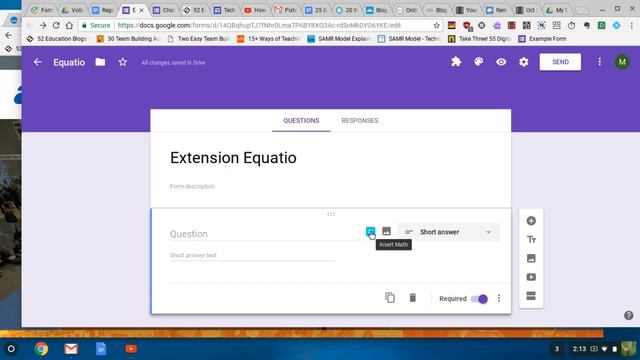Open form settings gear
The height and width of the screenshot is (360, 640).
(523, 62)
